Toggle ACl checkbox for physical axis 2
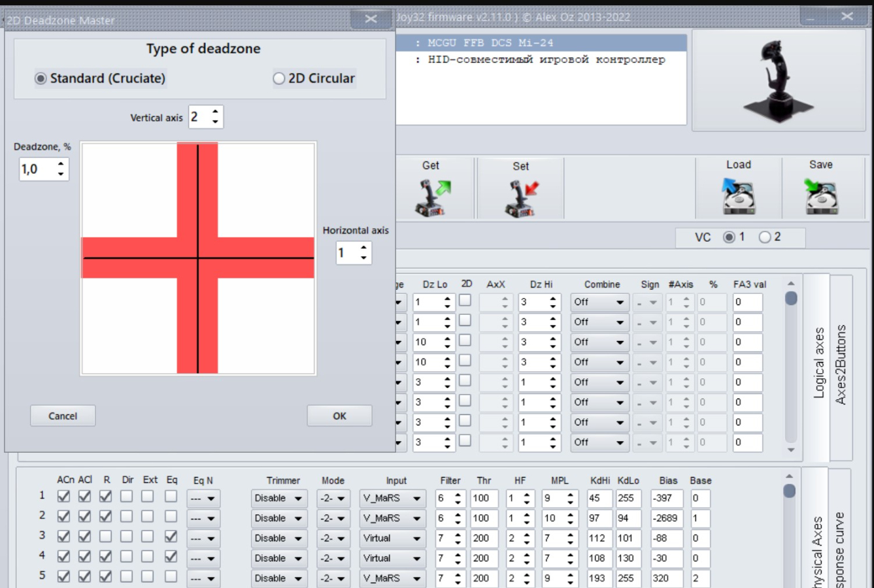874x588 pixels. pos(84,517)
